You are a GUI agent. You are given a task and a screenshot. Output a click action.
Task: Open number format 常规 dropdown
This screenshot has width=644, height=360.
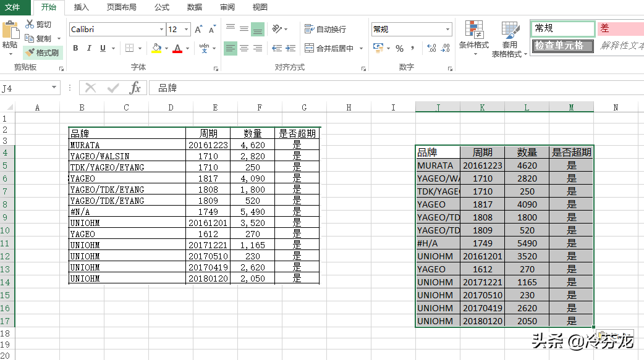(447, 29)
